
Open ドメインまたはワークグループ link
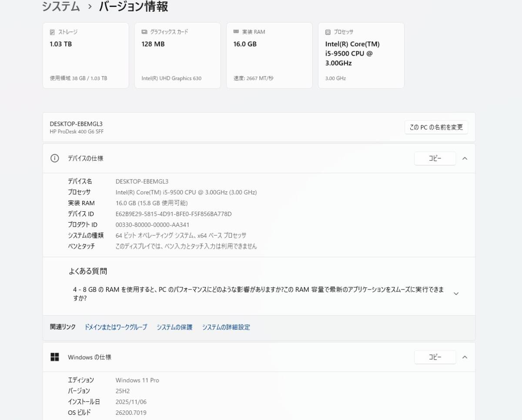(116, 327)
